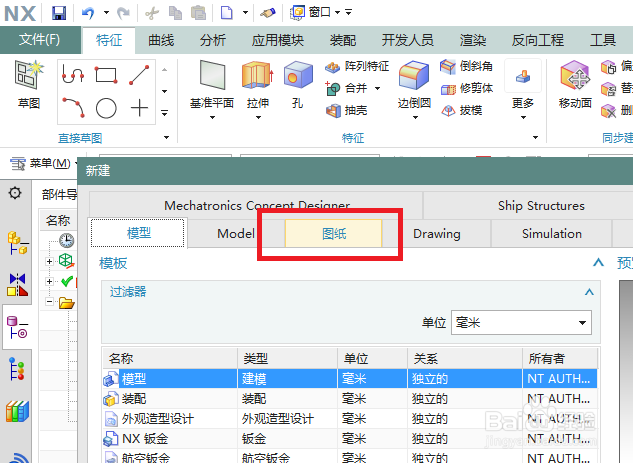The image size is (633, 463).
Task: Click 拔模 draft command
Action: (x=461, y=110)
